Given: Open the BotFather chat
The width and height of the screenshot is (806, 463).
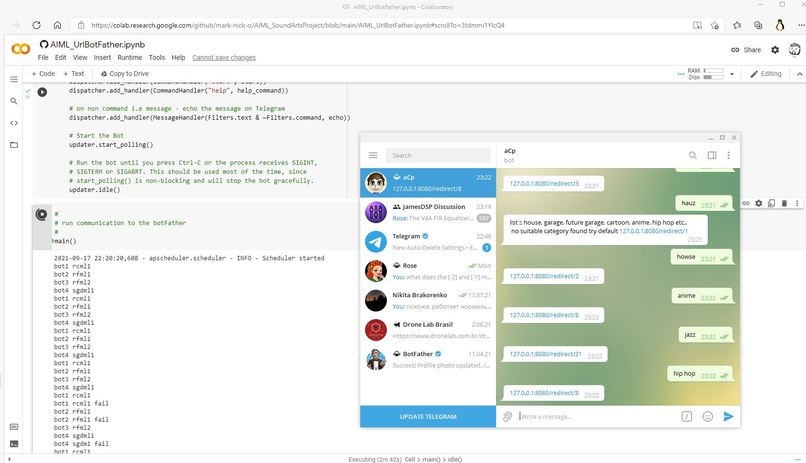Looking at the screenshot, I should pyautogui.click(x=428, y=360).
